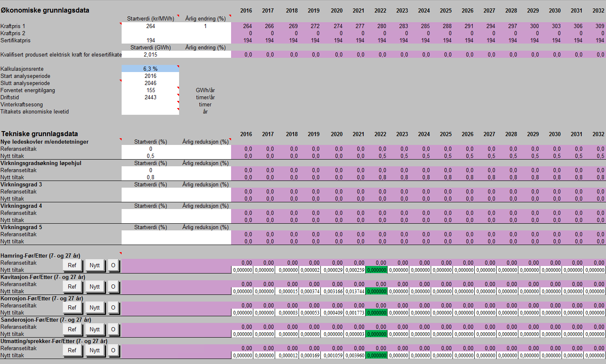This screenshot has height=364, width=606.
Task: Click the Ref button under Korrosjon-Før/Etter
Action: (73, 307)
